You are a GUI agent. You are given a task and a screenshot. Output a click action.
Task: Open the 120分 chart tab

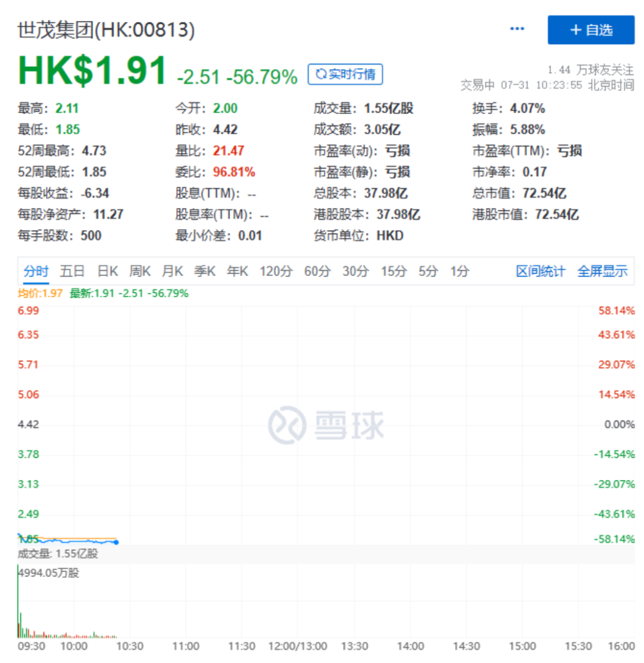(x=275, y=271)
